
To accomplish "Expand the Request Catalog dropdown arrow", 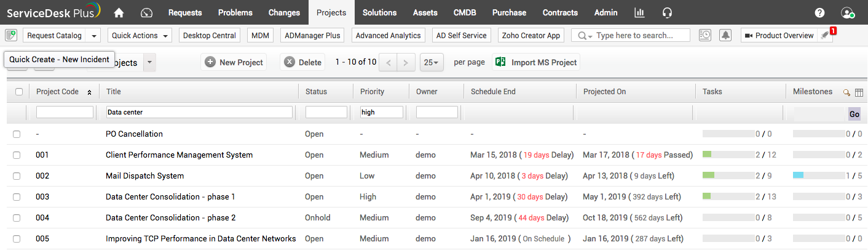I will (x=93, y=36).
